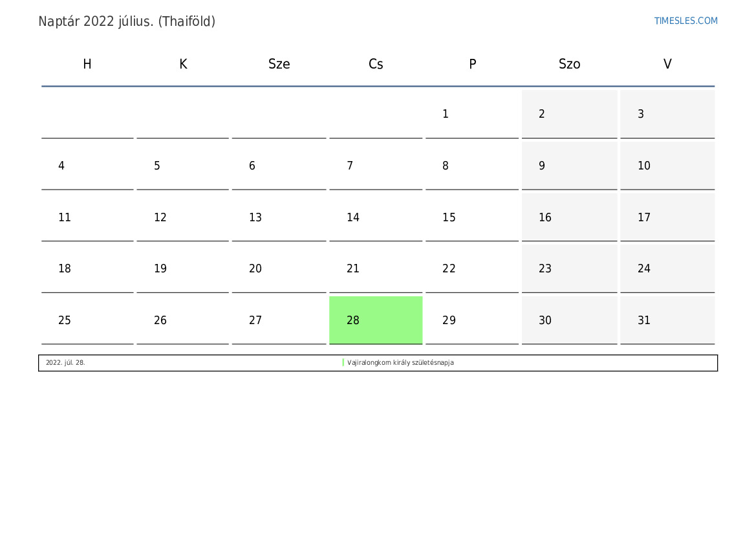Viewport: 756px width, 535px height.
Task: Select the Cs weekday column header
Action: (x=376, y=64)
